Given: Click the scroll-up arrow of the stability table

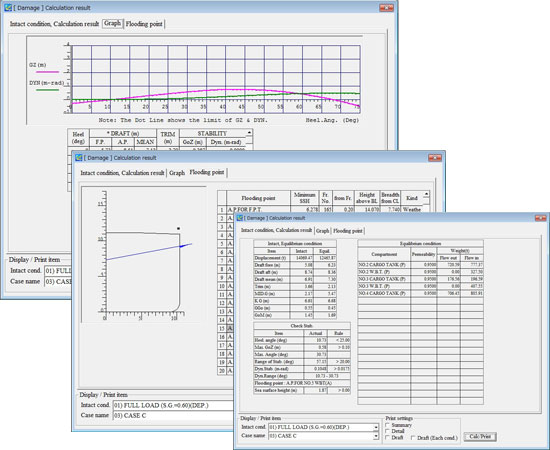Looking at the screenshot, I should pyautogui.click(x=249, y=133).
